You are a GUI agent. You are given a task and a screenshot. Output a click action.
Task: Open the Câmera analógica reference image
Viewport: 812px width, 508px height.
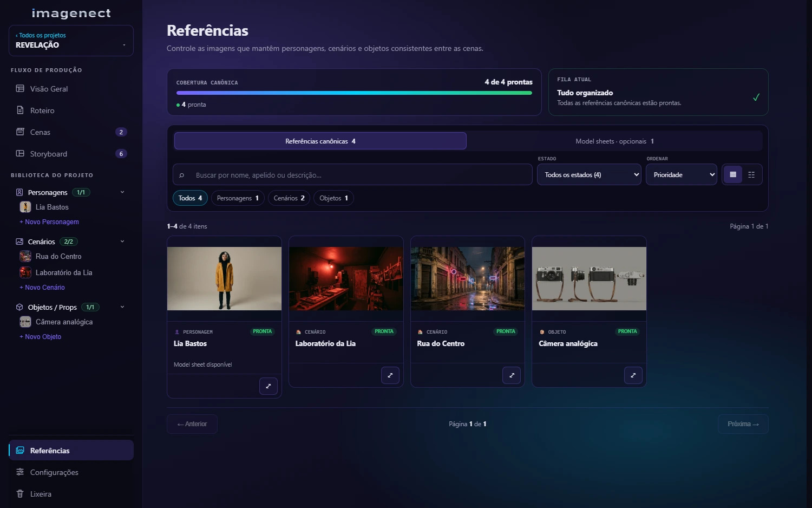589,278
